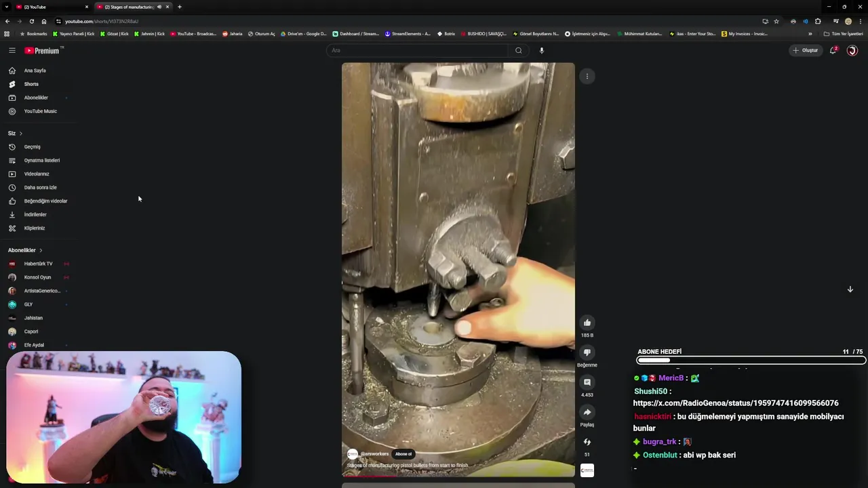Image resolution: width=868 pixels, height=488 pixels.
Task: Open the Shushi50 x.com link in chat
Action: 736,403
